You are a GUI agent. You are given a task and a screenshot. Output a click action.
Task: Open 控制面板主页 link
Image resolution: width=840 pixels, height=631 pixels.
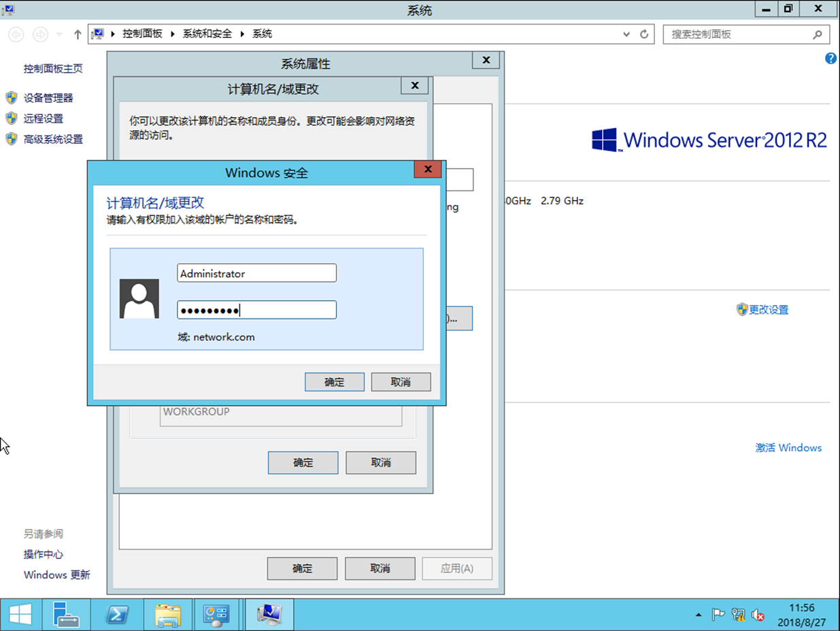53,69
